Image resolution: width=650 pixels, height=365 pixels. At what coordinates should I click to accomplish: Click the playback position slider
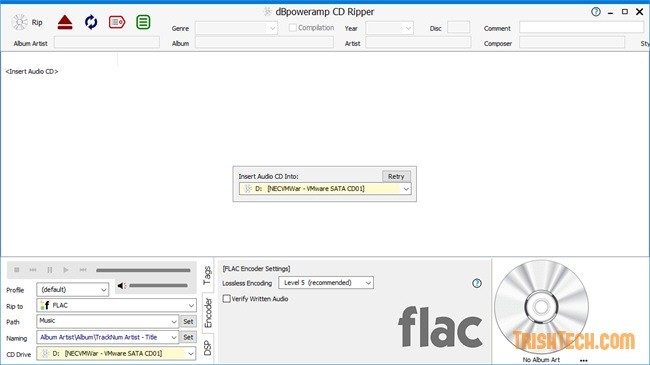click(143, 270)
